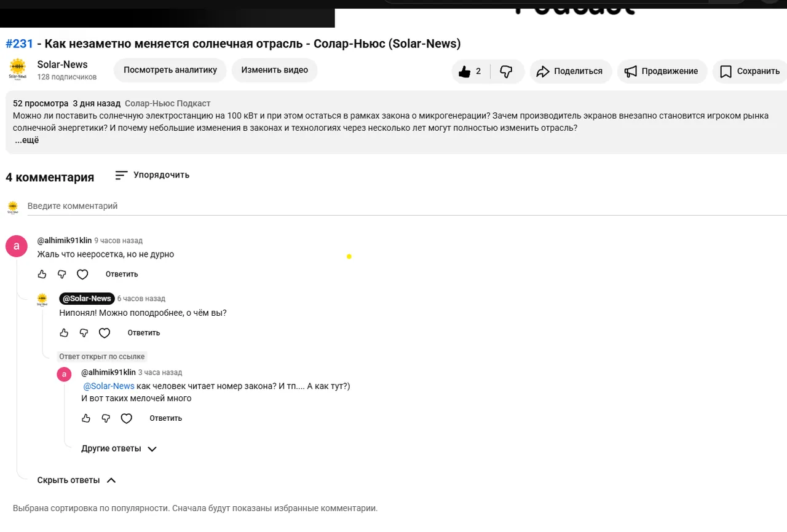
Task: Dislike the 'Жаль что неепосетка' comment
Action: pyautogui.click(x=61, y=274)
